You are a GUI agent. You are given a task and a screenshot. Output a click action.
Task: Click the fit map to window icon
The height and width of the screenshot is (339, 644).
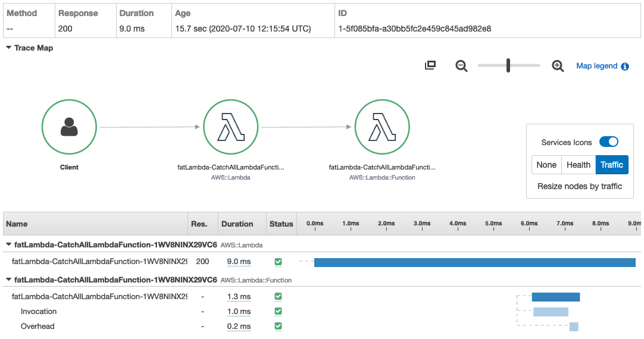pos(430,65)
